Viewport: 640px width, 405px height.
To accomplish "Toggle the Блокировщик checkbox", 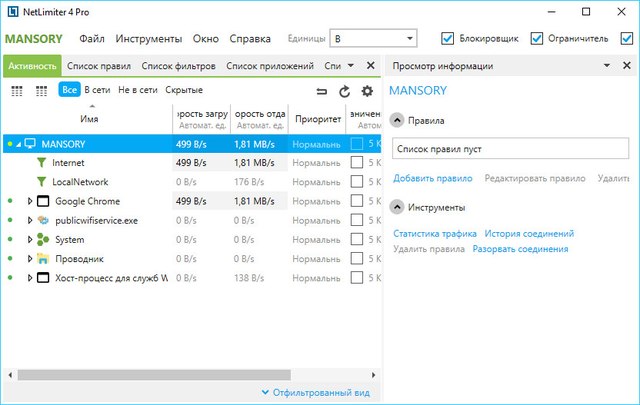I will tap(448, 39).
